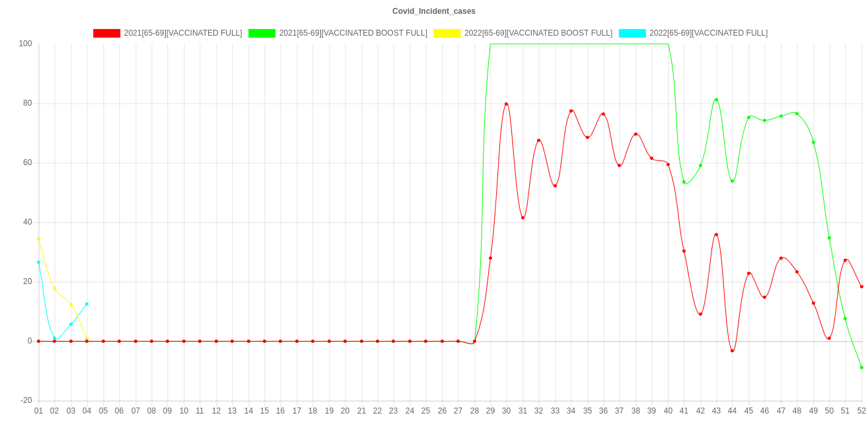Select the red data point at week 52

[861, 287]
